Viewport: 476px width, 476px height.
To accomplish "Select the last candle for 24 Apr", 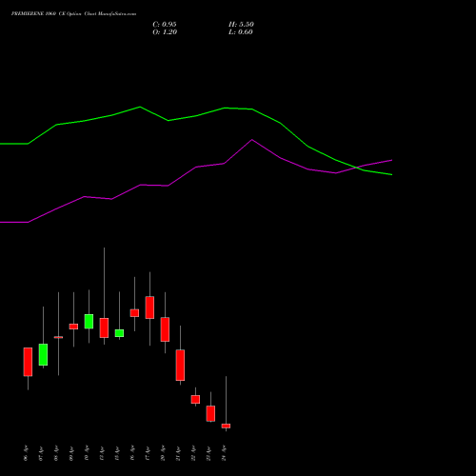I will (x=226, y=426).
